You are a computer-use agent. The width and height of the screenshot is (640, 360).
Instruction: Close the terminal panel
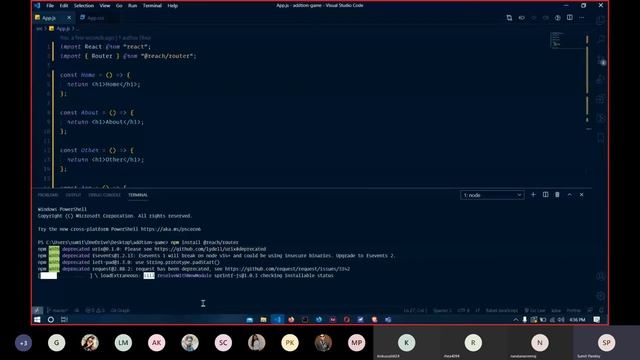pyautogui.click(x=582, y=195)
